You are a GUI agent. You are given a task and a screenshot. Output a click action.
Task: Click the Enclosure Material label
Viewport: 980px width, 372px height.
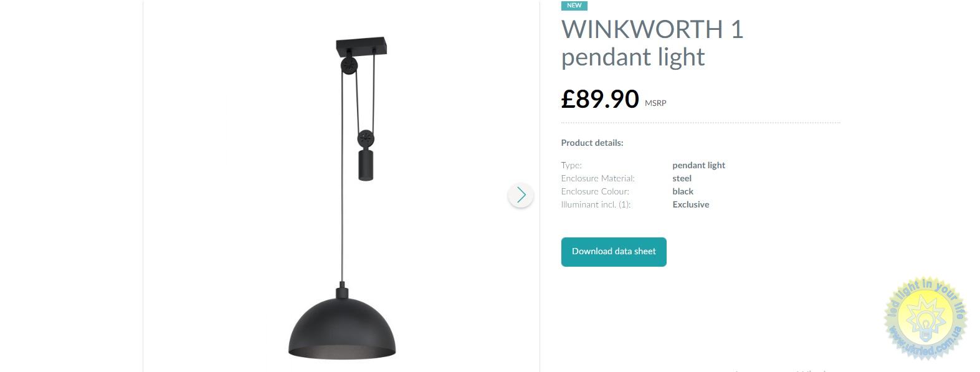597,178
